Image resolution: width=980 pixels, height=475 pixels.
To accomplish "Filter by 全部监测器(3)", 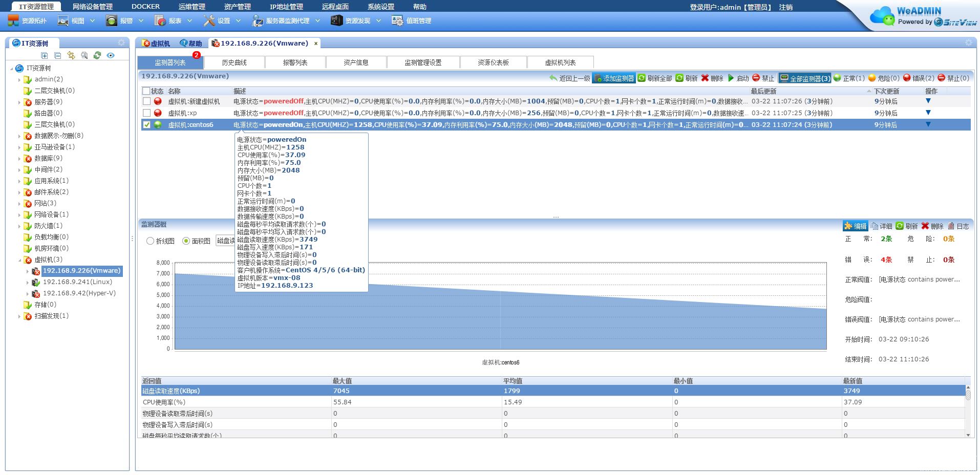I will click(805, 78).
